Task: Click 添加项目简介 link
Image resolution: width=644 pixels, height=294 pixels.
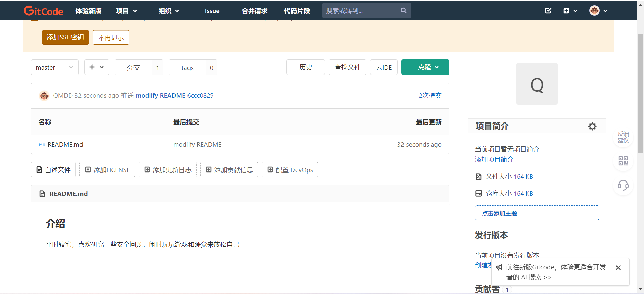Action: (x=494, y=160)
